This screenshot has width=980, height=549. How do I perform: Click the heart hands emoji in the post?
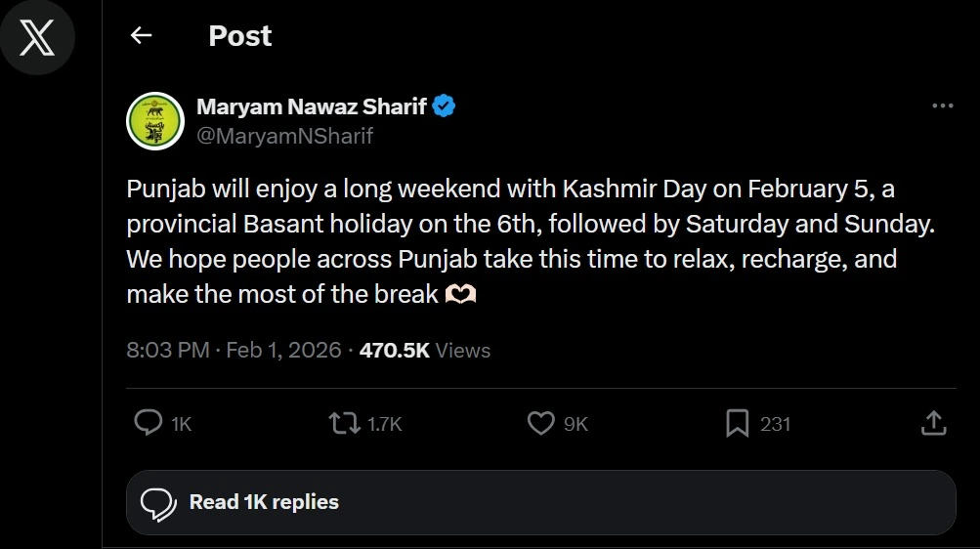(x=461, y=294)
